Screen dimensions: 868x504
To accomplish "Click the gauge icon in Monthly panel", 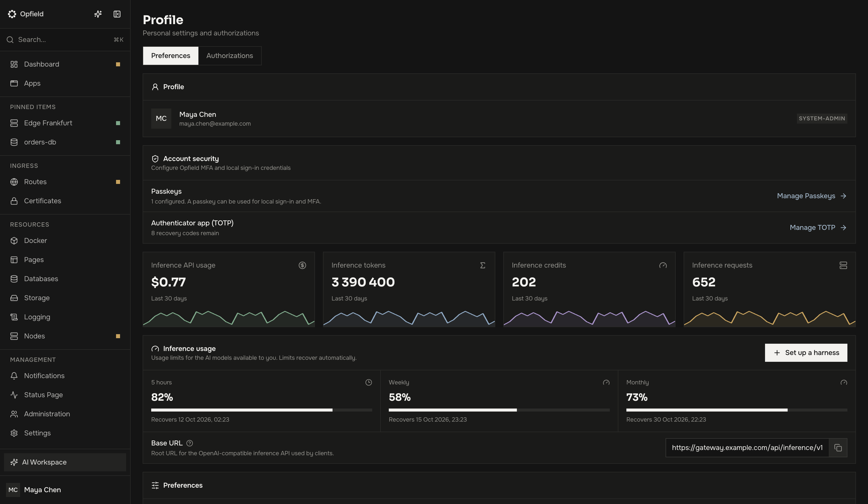I will tap(844, 382).
